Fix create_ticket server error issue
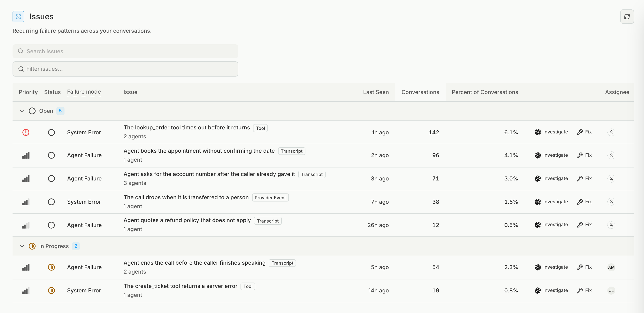Viewport: 644px width, 313px height. pyautogui.click(x=584, y=291)
